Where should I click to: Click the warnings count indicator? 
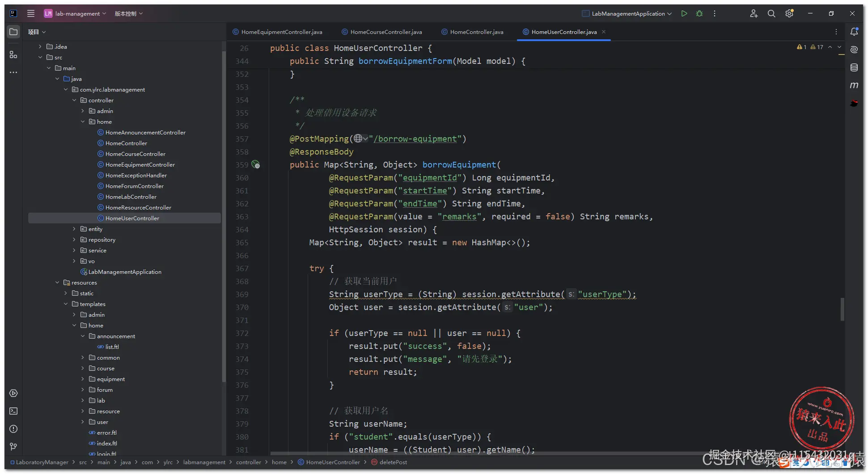[810, 47]
